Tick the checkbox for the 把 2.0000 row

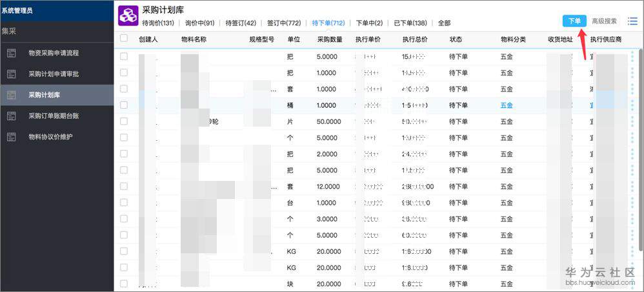(124, 153)
